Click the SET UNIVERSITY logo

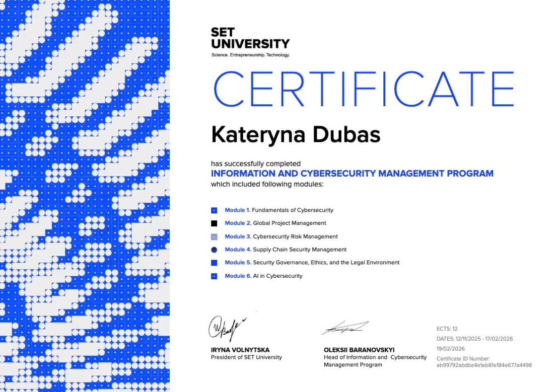(x=250, y=42)
